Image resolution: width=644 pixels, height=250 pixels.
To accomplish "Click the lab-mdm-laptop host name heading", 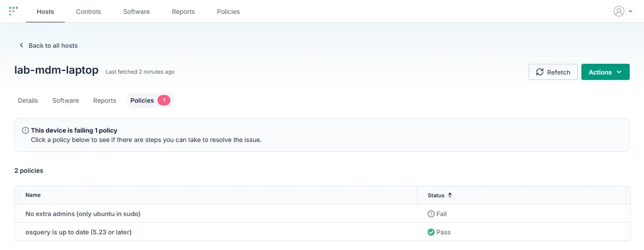I will coord(56,70).
